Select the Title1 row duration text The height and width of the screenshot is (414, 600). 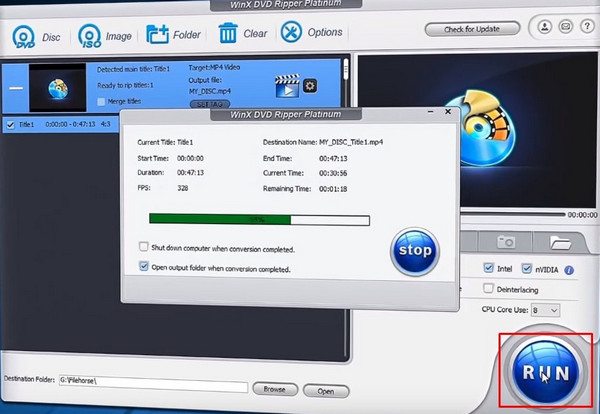70,124
